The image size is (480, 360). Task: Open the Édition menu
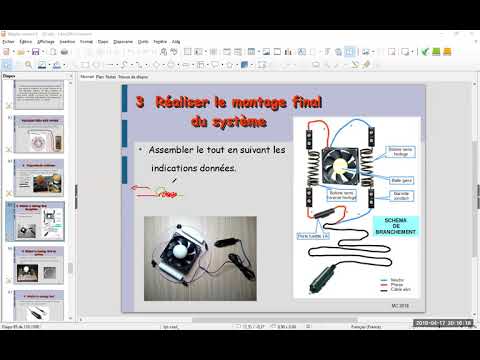pyautogui.click(x=26, y=42)
